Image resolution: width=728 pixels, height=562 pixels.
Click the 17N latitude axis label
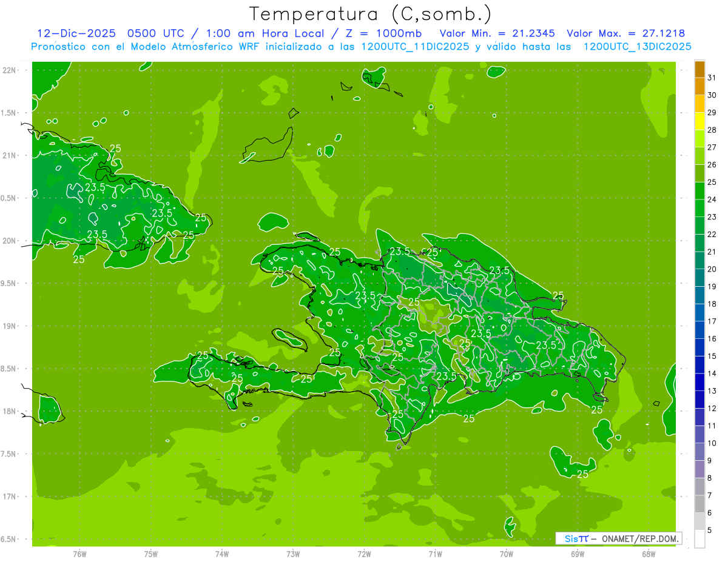(9, 497)
